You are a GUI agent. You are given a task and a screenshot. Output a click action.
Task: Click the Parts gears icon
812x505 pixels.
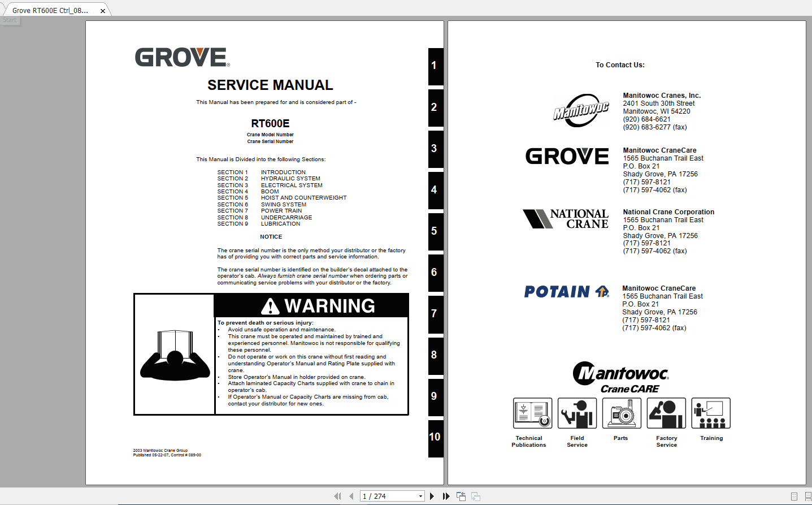[x=621, y=413]
